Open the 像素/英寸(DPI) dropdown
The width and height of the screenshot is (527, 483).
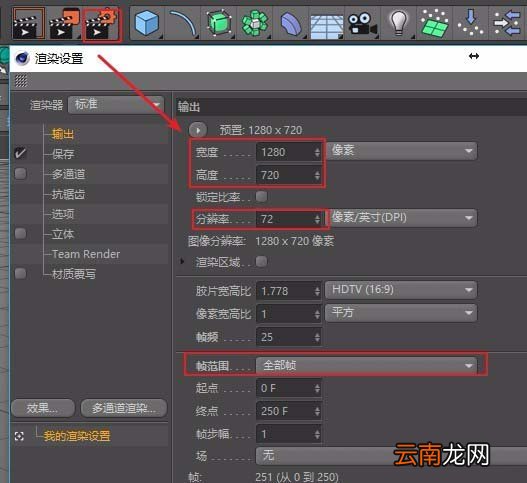pyautogui.click(x=401, y=218)
